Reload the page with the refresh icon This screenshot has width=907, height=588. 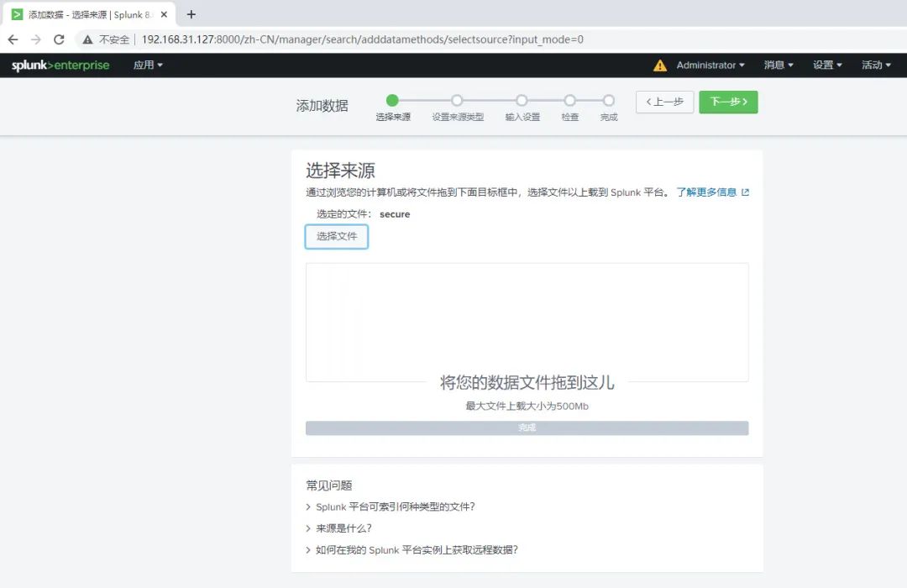click(x=59, y=39)
